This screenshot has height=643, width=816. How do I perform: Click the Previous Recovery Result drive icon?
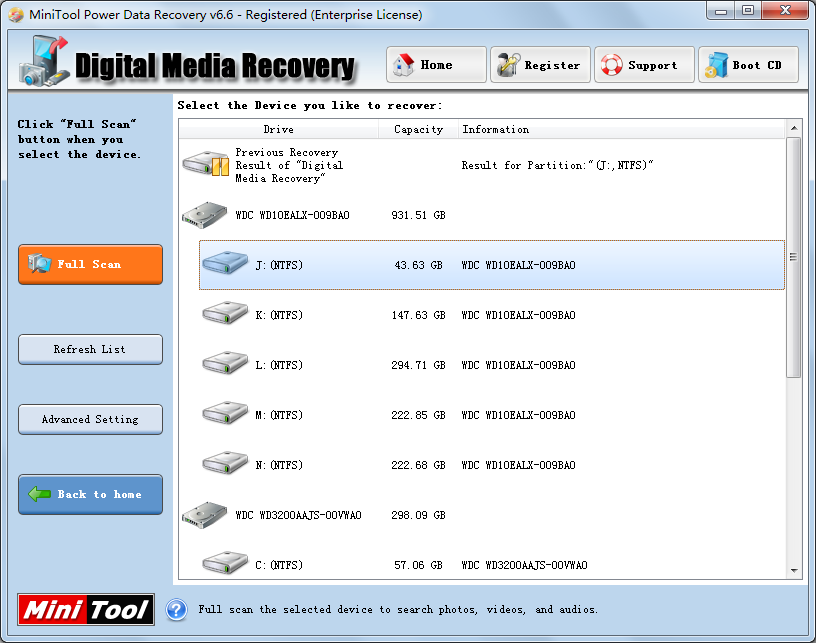pos(206,164)
